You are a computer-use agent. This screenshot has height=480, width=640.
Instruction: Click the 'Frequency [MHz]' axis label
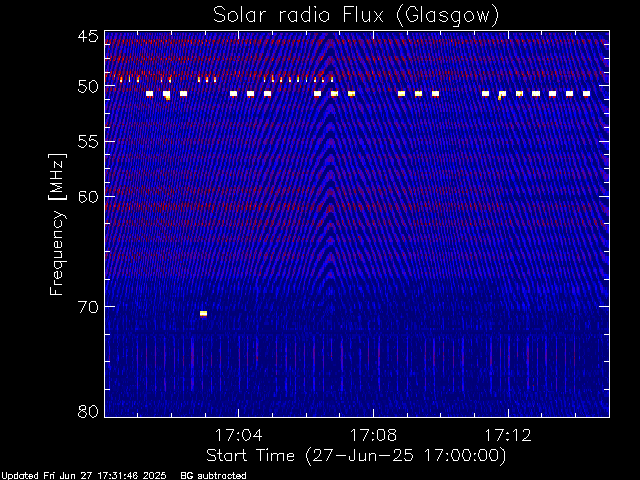[x=57, y=224]
